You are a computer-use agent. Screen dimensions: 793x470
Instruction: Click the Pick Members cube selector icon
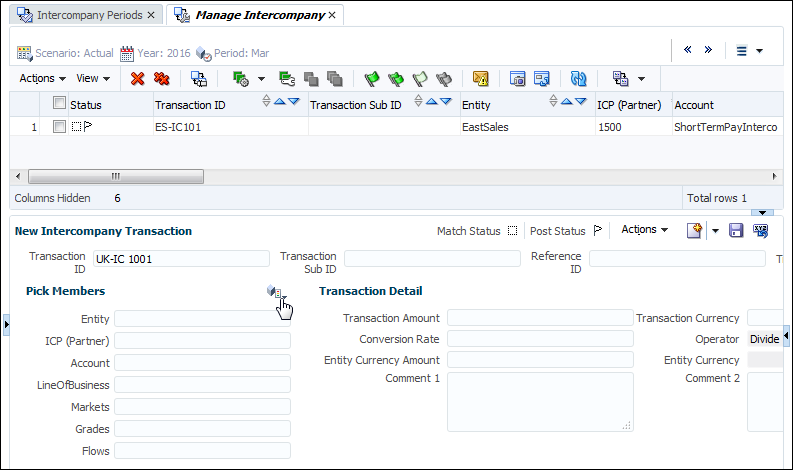(276, 292)
